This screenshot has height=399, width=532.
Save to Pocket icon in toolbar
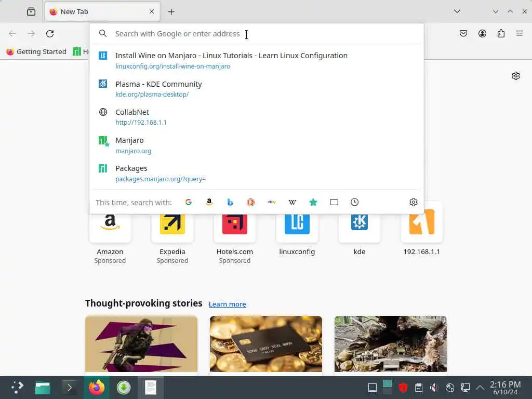(x=463, y=33)
